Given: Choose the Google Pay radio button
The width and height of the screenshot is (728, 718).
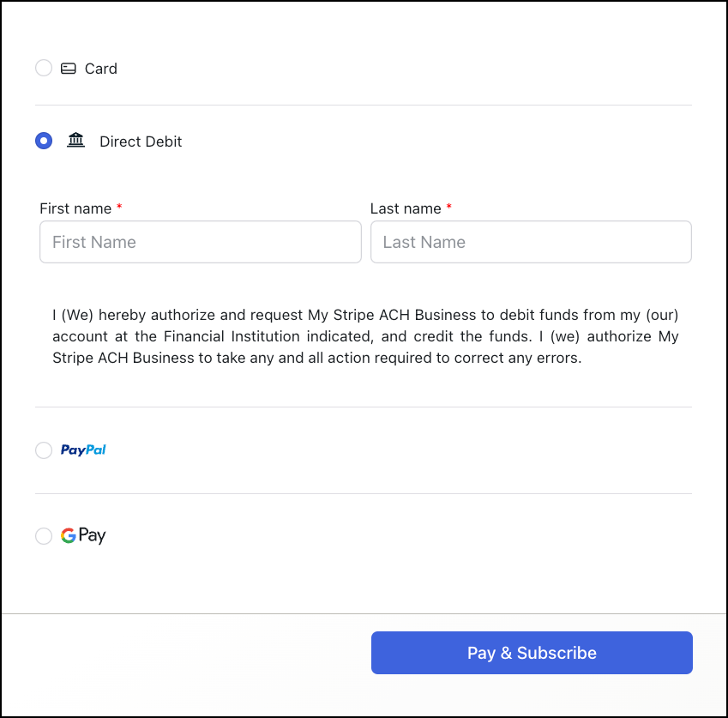Looking at the screenshot, I should [x=44, y=536].
